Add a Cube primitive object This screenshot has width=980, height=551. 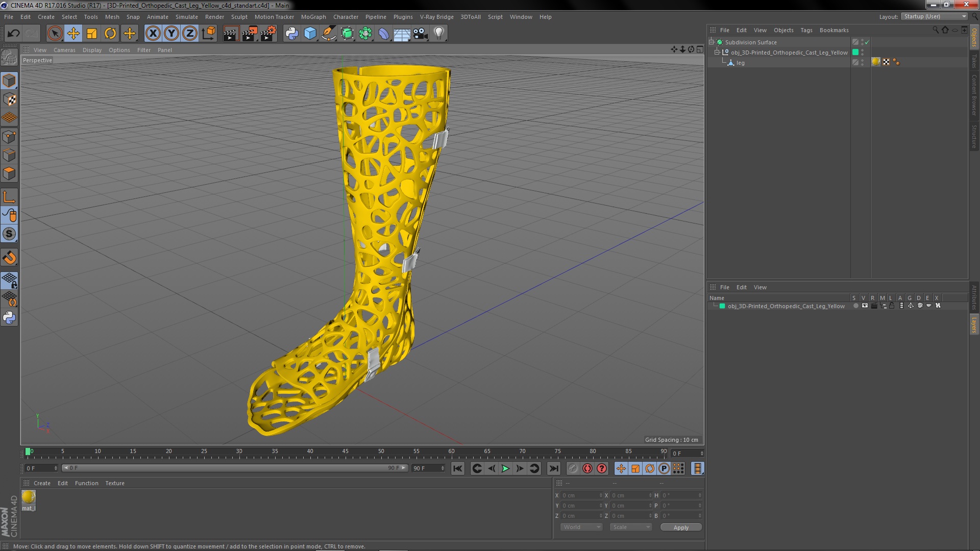[x=310, y=34]
